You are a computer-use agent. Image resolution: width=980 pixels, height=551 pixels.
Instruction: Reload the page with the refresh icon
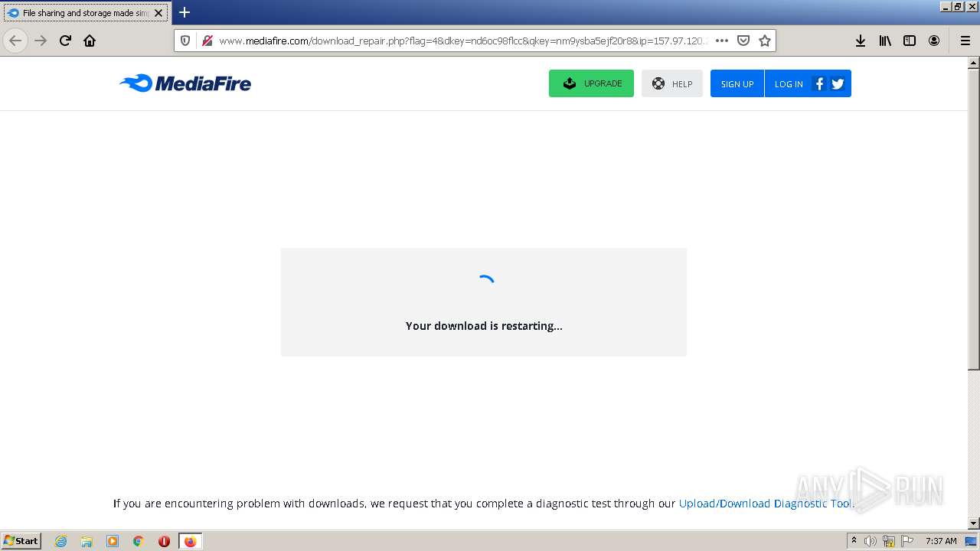pyautogui.click(x=66, y=41)
